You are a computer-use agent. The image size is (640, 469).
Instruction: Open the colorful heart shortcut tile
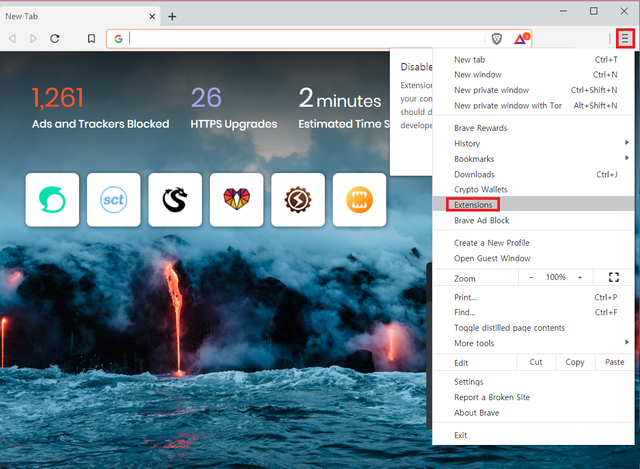coord(236,200)
